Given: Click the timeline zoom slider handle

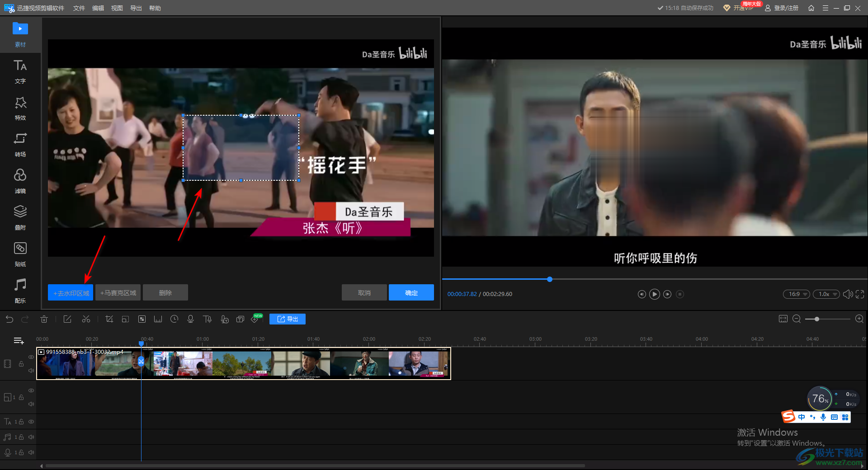Looking at the screenshot, I should [x=817, y=319].
